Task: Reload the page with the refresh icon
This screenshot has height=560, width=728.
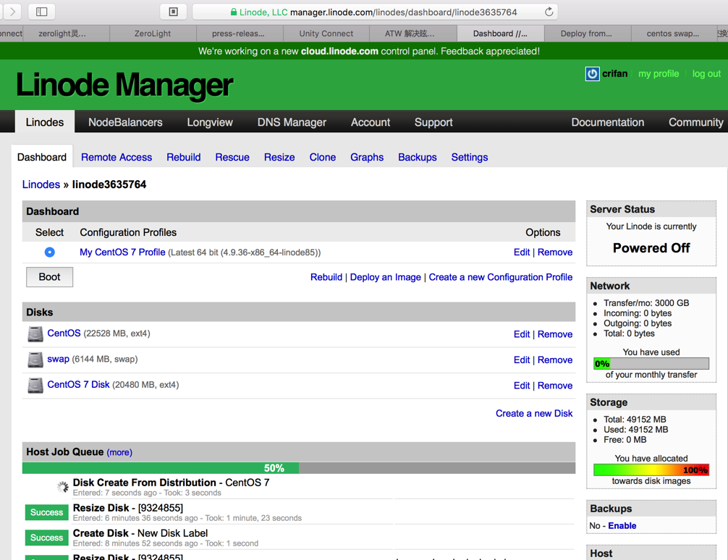Action: pyautogui.click(x=549, y=12)
